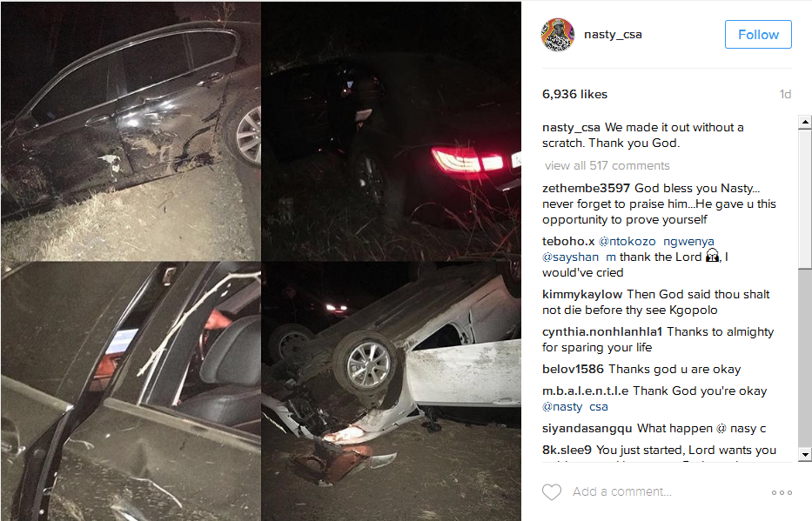Click the Add a comment field

[622, 491]
